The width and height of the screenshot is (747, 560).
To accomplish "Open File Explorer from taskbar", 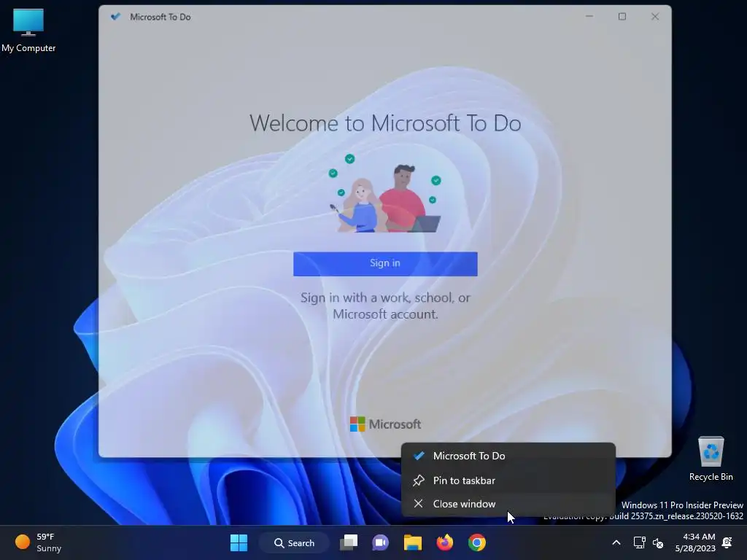I will coord(413,542).
